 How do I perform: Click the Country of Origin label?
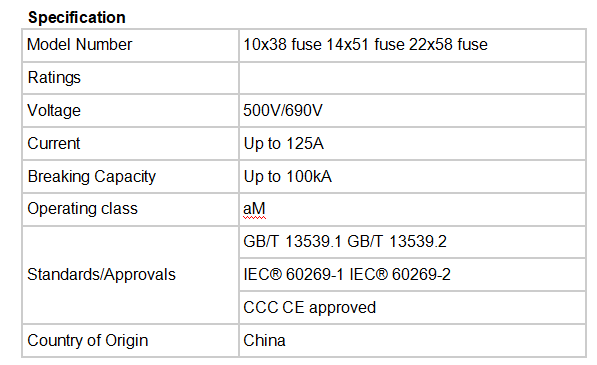point(88,341)
